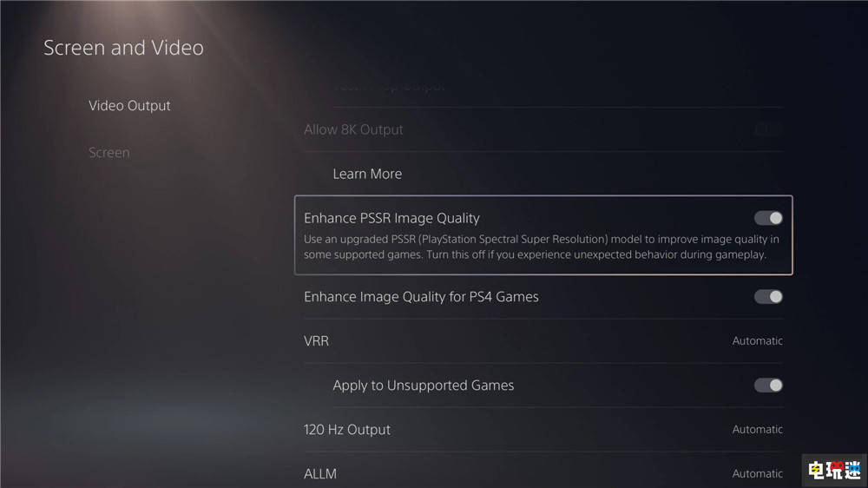The height and width of the screenshot is (488, 868).
Task: Open the VRR Automatic value selector
Action: tap(757, 340)
